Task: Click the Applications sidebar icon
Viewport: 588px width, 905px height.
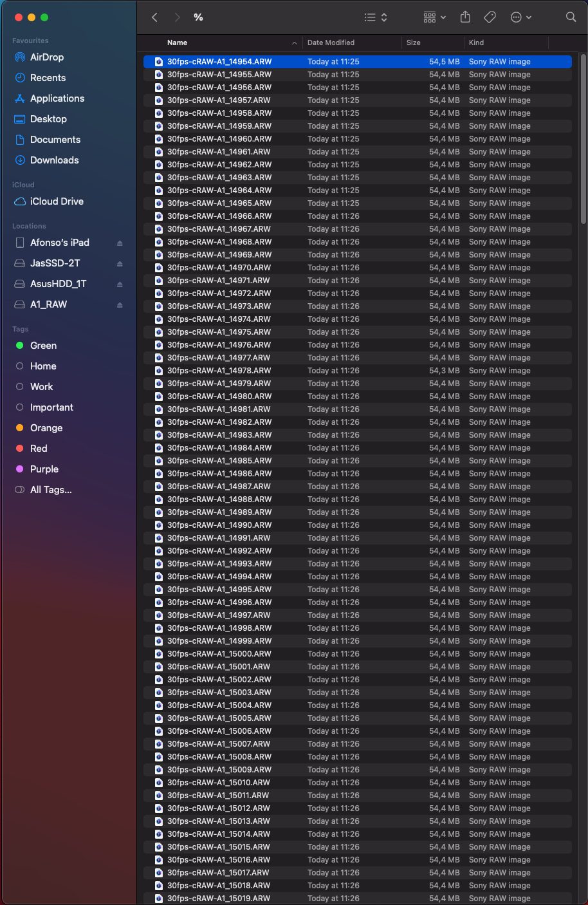Action: [20, 98]
